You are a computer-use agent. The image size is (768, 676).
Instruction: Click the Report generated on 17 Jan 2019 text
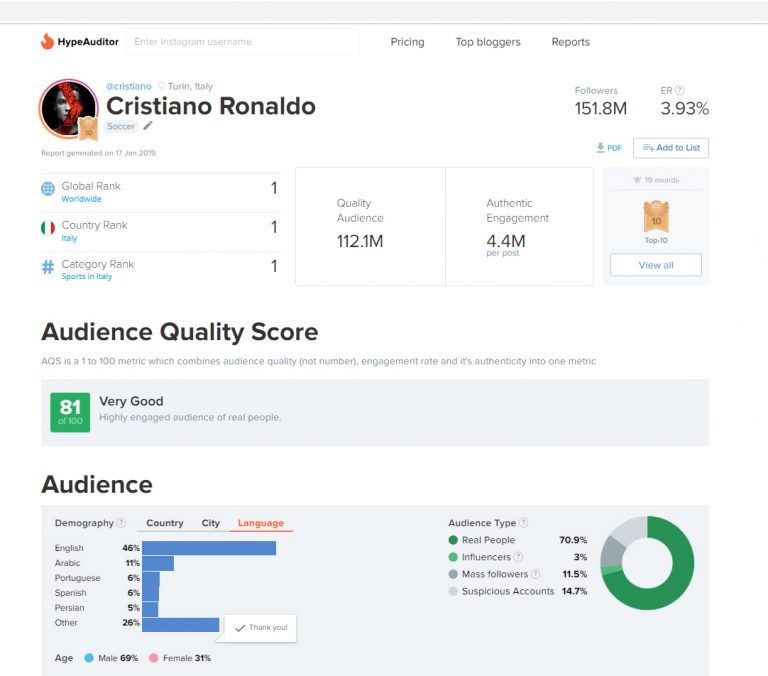tap(98, 153)
